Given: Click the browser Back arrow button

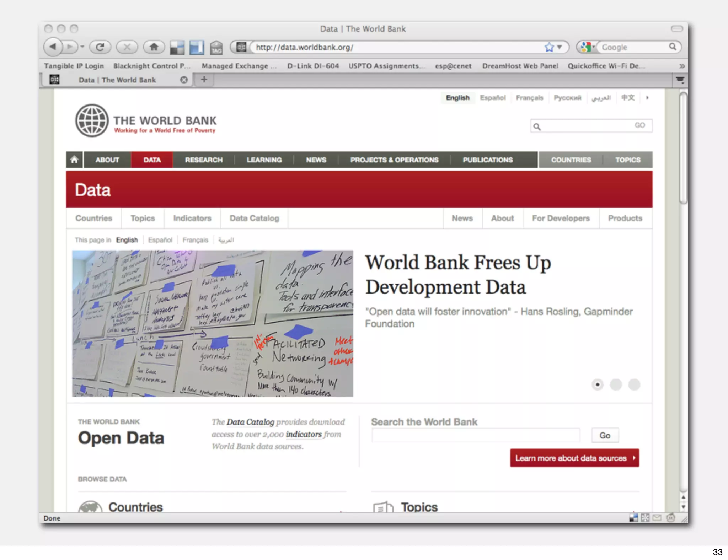Looking at the screenshot, I should coord(53,47).
